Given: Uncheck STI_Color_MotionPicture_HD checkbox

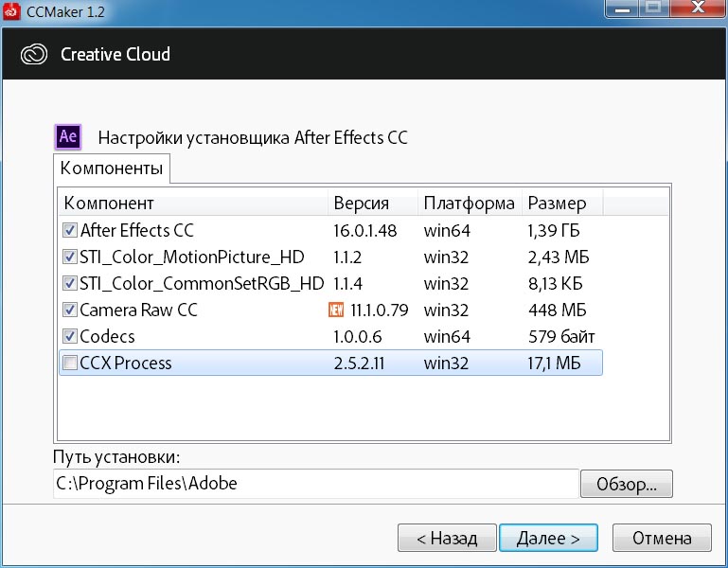Looking at the screenshot, I should click(70, 257).
